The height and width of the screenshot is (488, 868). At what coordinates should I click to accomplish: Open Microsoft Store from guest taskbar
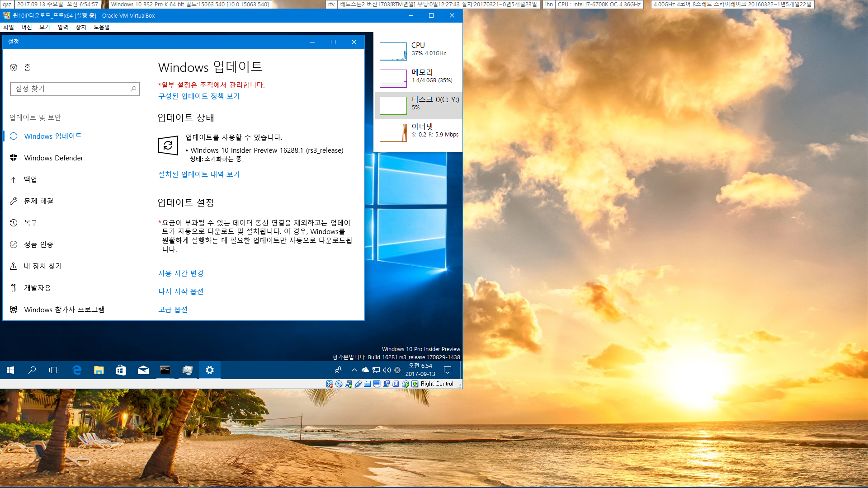click(x=121, y=370)
